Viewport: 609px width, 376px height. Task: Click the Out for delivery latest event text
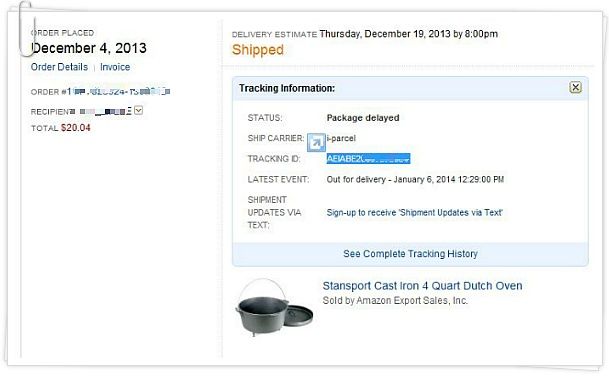click(415, 179)
